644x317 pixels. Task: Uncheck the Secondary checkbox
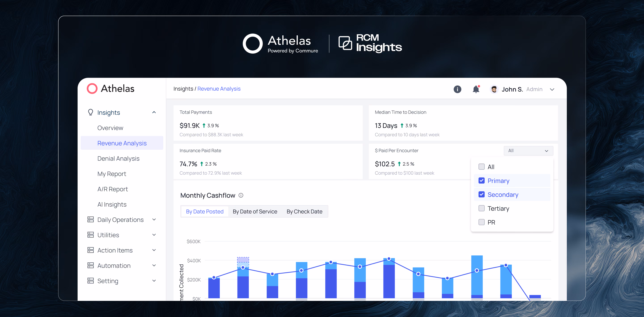point(481,194)
